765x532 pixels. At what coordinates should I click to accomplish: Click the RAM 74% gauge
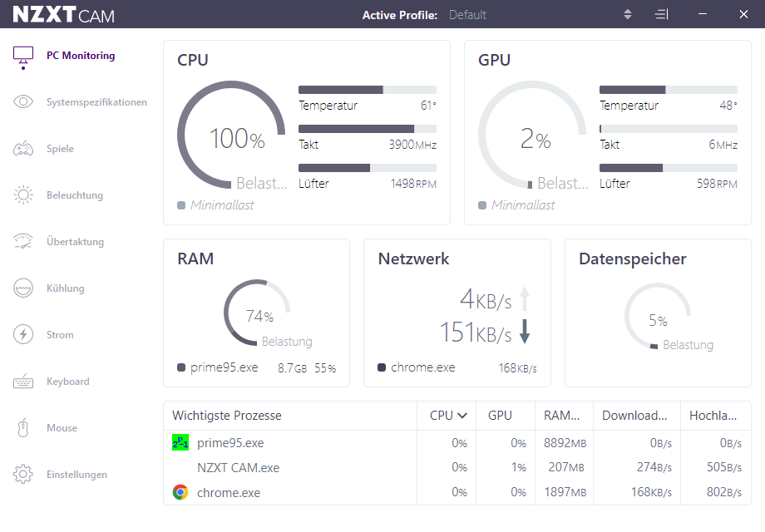coord(257,313)
